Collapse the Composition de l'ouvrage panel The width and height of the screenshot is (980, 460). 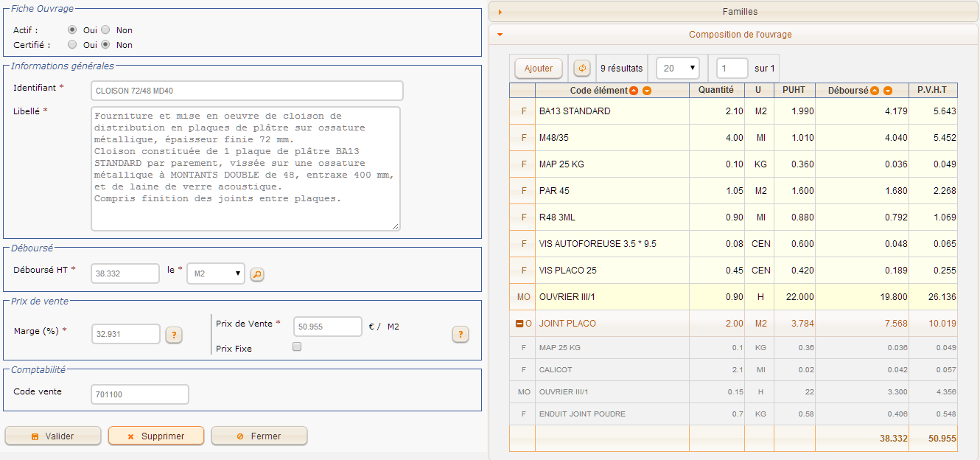[x=733, y=35]
